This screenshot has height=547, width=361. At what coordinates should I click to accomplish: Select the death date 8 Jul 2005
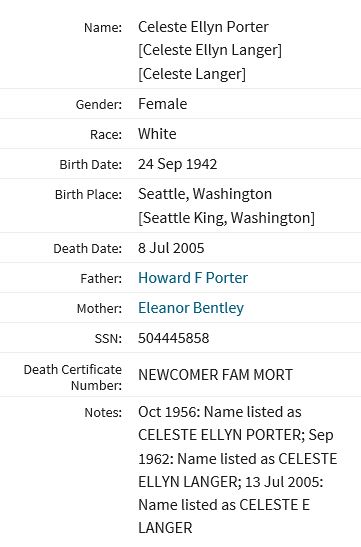[x=171, y=248]
